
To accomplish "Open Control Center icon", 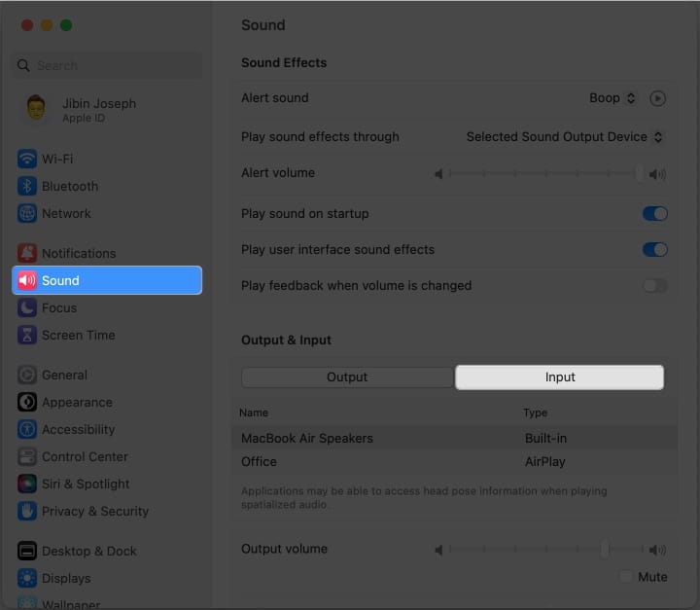I will [x=27, y=456].
